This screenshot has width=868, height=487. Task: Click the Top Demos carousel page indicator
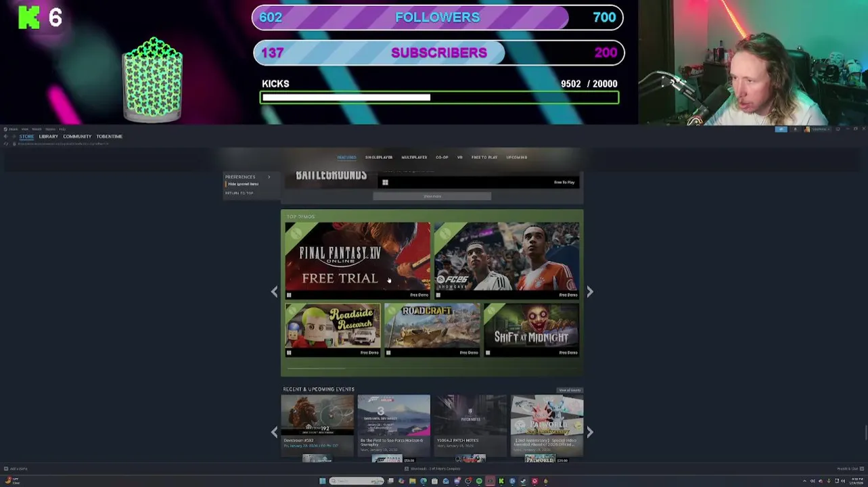[317, 368]
